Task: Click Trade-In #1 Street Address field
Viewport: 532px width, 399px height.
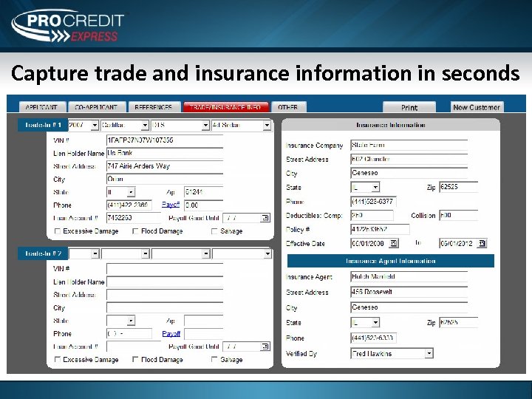Action: [165, 166]
